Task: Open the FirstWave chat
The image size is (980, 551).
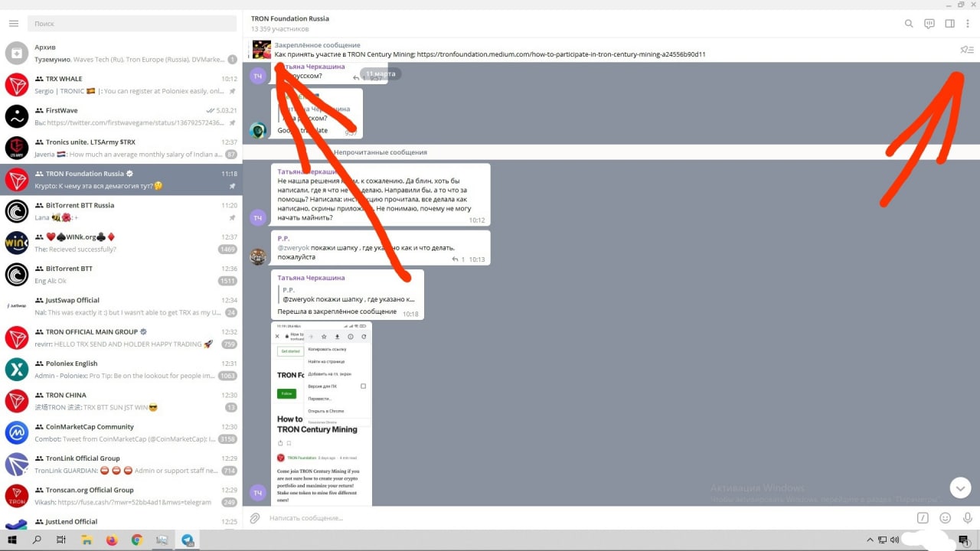Action: click(121, 116)
